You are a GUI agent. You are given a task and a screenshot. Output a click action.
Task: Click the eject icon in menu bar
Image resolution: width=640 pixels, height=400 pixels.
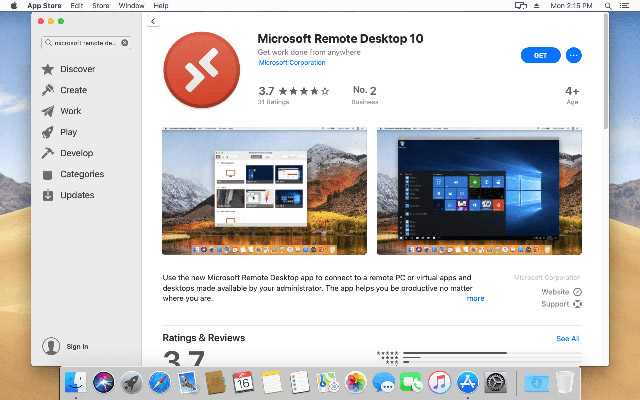[x=536, y=6]
